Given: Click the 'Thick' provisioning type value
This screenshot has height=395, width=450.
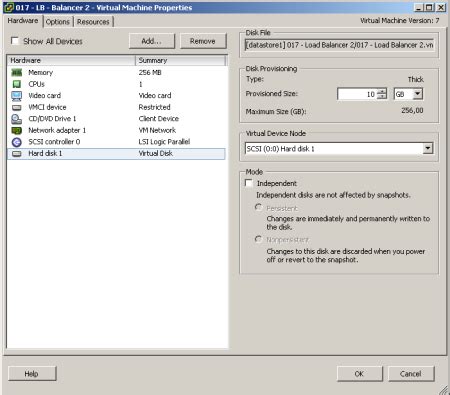Looking at the screenshot, I should tap(416, 79).
